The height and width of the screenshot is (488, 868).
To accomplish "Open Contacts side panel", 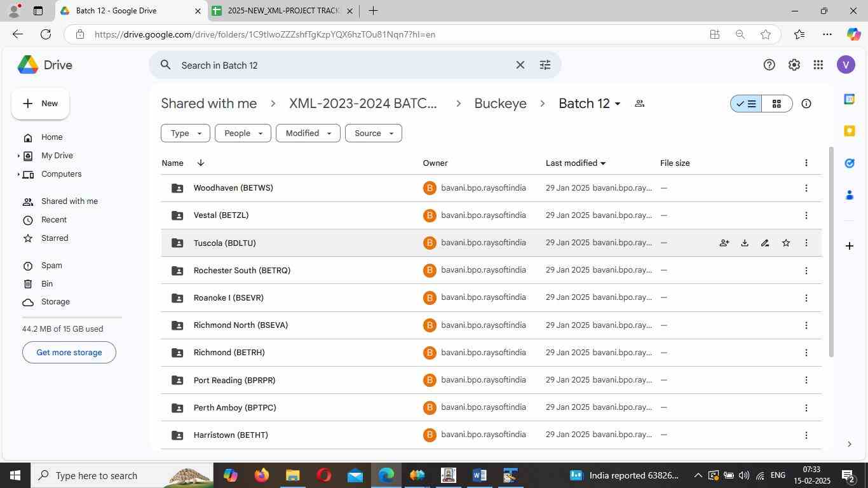I will click(x=849, y=195).
